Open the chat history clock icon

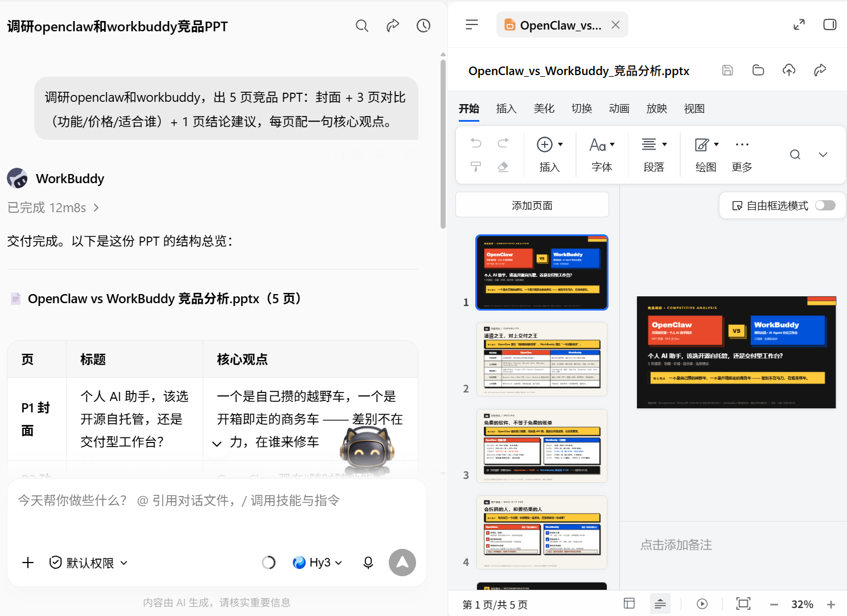click(x=423, y=26)
